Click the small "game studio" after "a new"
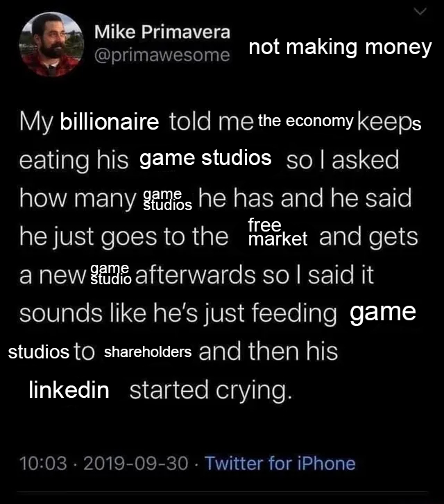The width and height of the screenshot is (444, 504). click(x=110, y=275)
